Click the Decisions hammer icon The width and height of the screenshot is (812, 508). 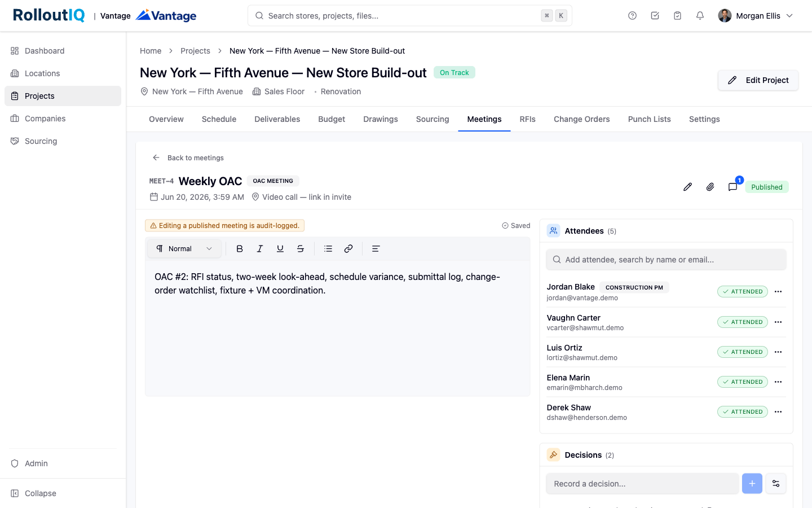554,455
